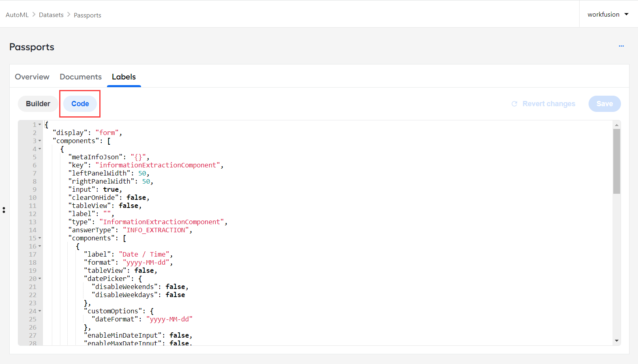The height and width of the screenshot is (364, 638).
Task: Click the "InformationExtractionComponent" type value
Action: (x=162, y=222)
